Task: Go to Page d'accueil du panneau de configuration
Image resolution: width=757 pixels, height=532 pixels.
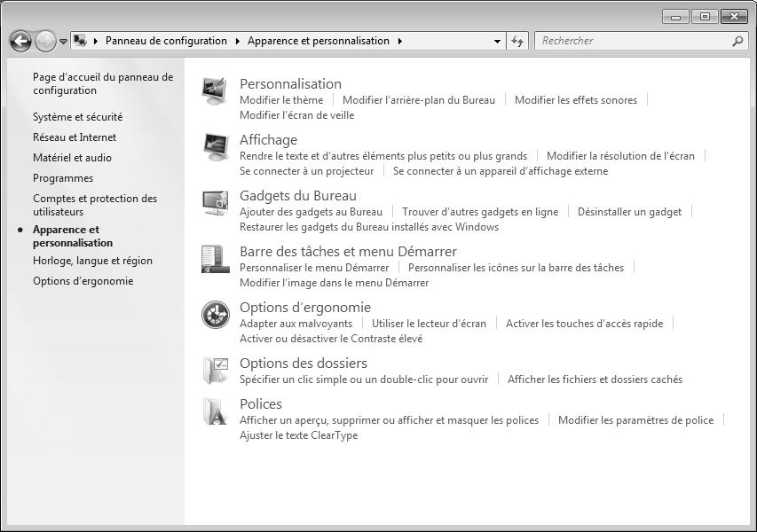Action: pyautogui.click(x=103, y=83)
